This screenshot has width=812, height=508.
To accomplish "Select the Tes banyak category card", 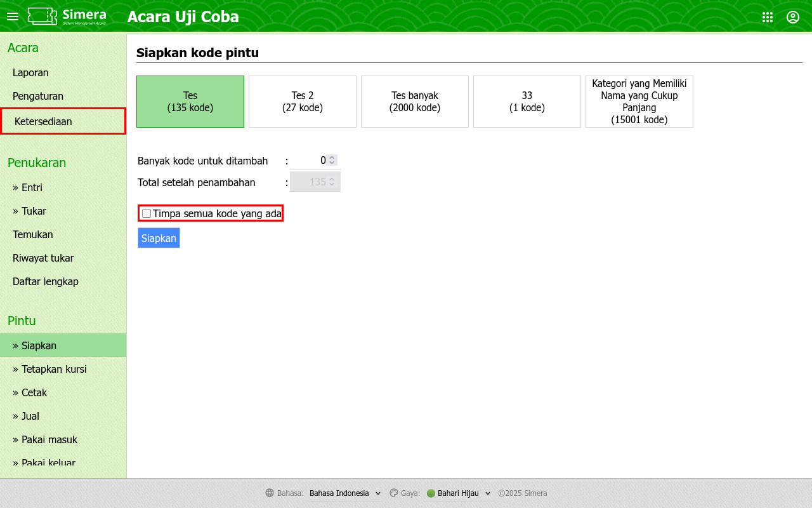I will point(415,102).
